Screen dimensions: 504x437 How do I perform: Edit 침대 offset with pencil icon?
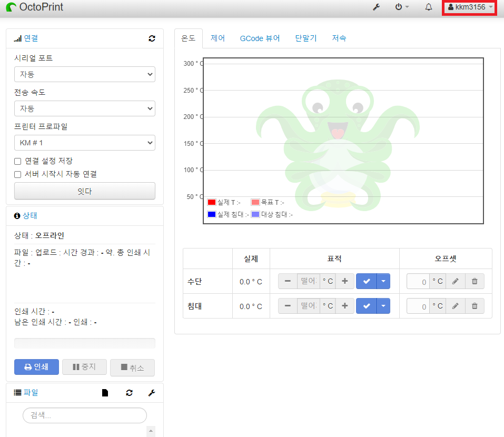coord(455,306)
